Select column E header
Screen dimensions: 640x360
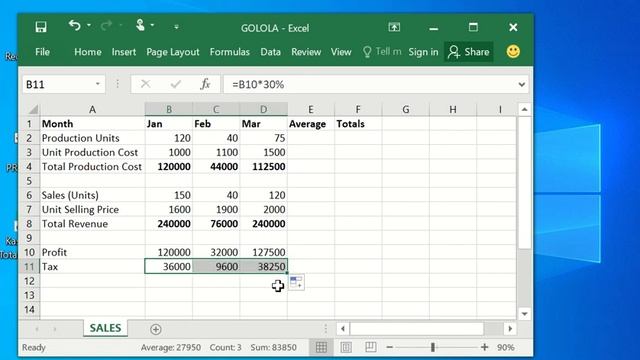tap(311, 109)
